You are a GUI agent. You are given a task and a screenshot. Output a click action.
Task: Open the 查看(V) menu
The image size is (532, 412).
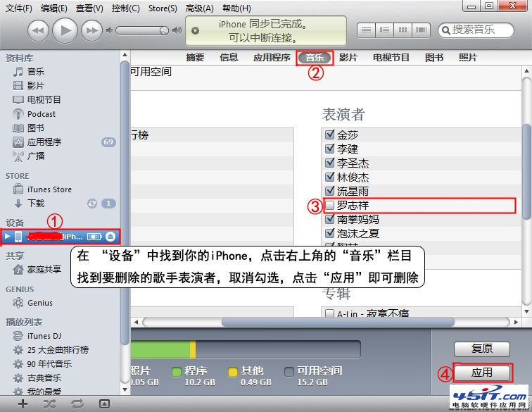pos(89,8)
